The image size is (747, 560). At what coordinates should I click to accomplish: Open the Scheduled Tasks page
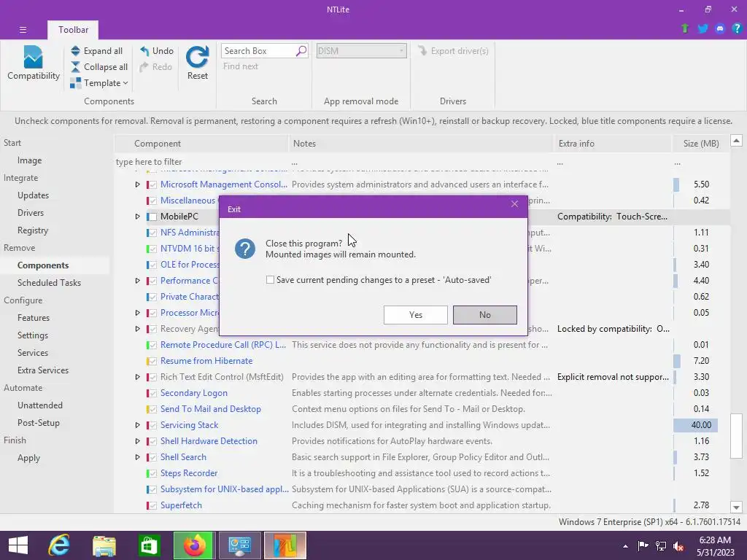point(49,283)
